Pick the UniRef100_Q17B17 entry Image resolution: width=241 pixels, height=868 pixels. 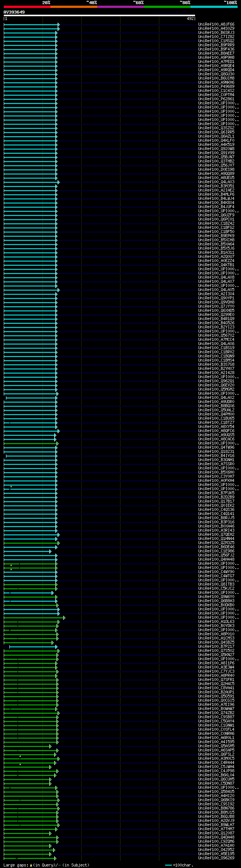(x=216, y=501)
